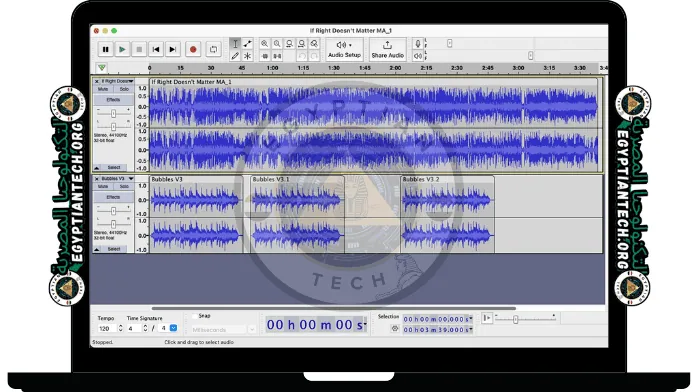The height and width of the screenshot is (392, 698).
Task: Solo the If Right Doesn't Matter track
Action: (124, 89)
